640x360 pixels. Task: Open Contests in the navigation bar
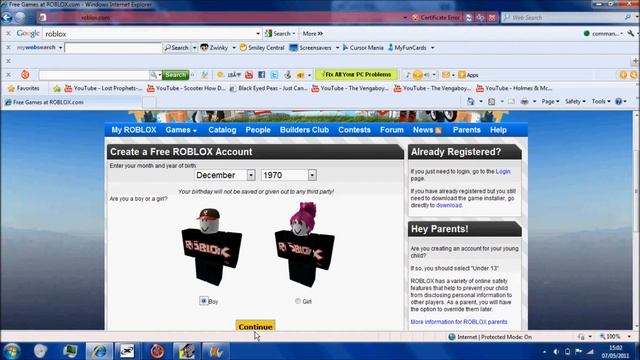pyautogui.click(x=354, y=130)
